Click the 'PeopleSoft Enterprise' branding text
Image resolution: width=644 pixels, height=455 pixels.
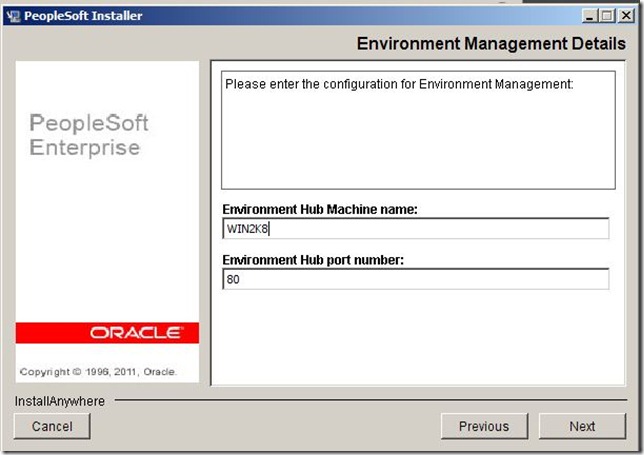89,135
